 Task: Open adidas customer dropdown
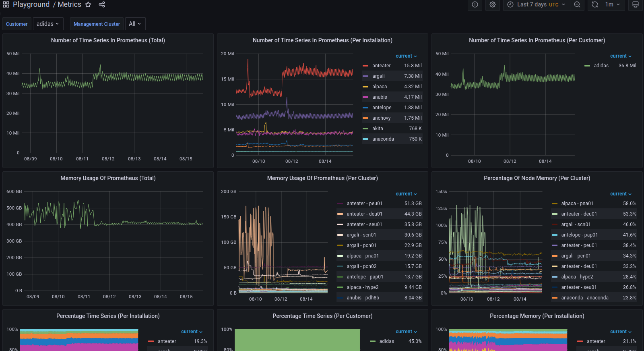click(48, 24)
